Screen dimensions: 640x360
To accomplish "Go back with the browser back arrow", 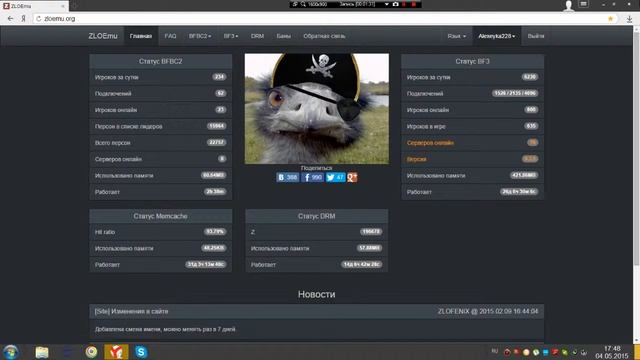I will coord(10,18).
